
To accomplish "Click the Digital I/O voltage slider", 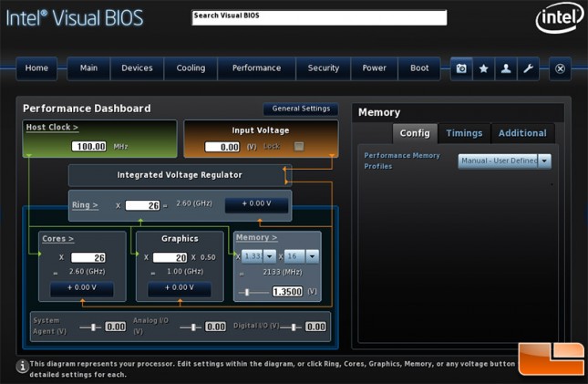I will (x=291, y=327).
